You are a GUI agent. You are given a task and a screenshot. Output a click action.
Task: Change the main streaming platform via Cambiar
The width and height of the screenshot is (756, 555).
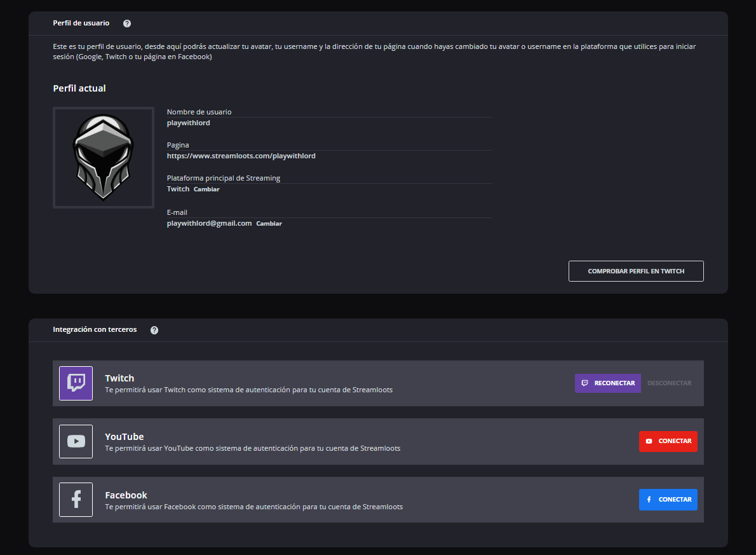pos(206,189)
